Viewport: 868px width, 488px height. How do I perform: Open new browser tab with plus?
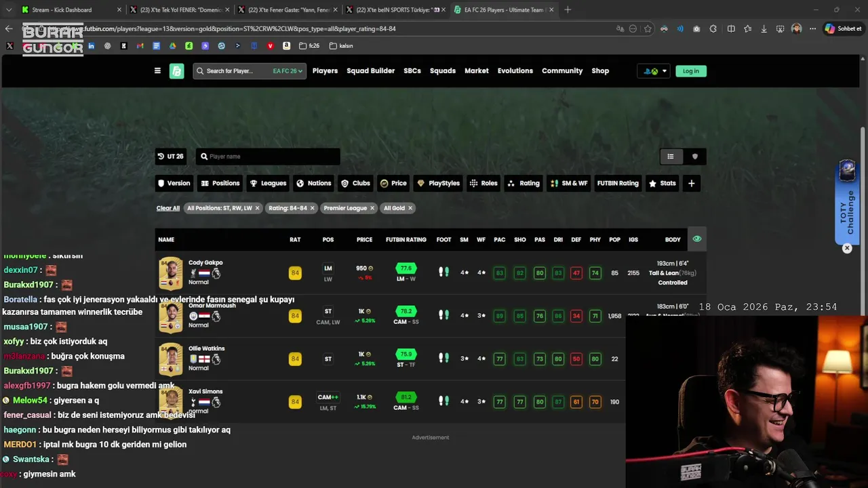(x=568, y=9)
